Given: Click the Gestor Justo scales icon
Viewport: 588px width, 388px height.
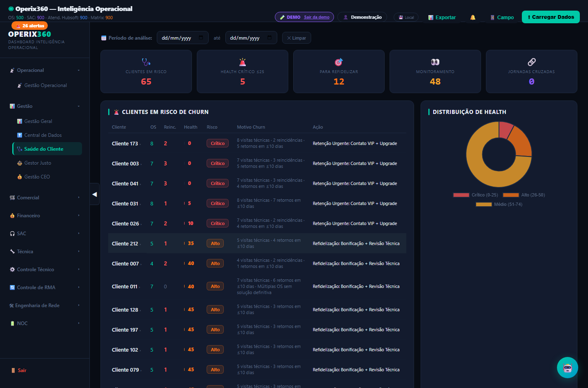Looking at the screenshot, I should [20, 163].
